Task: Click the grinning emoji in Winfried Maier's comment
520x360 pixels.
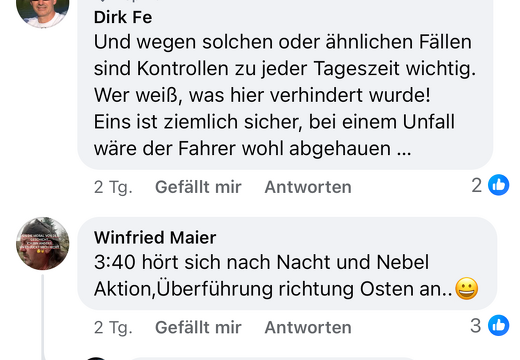Action: point(467,289)
